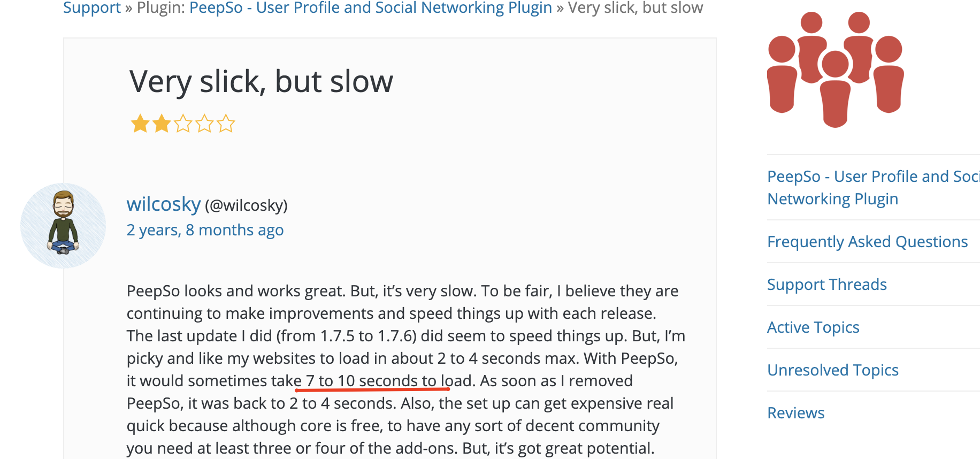Open wilcosky's profile name link

pyautogui.click(x=164, y=204)
